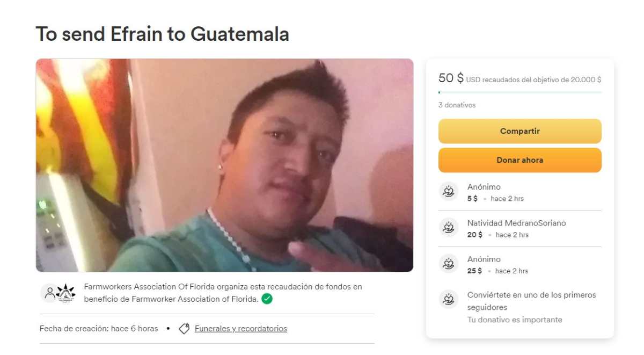The height and width of the screenshot is (355, 644).
Task: Click the organizer person avatar icon
Action: (x=49, y=293)
